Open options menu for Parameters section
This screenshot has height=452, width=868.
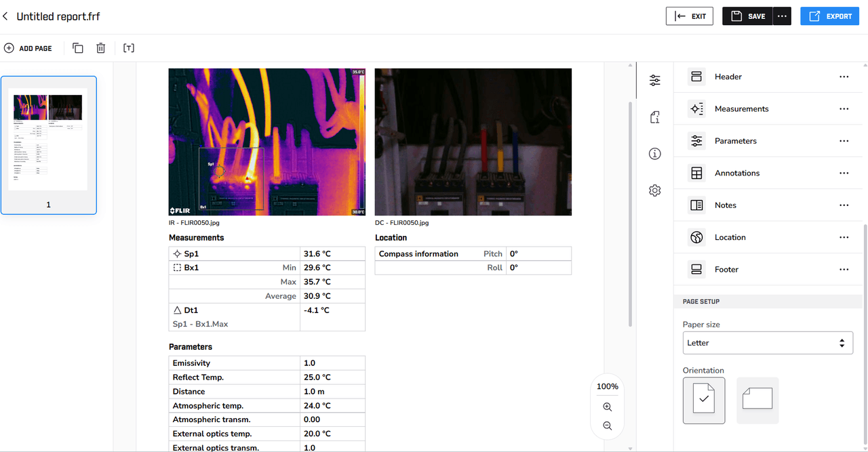[x=844, y=140]
